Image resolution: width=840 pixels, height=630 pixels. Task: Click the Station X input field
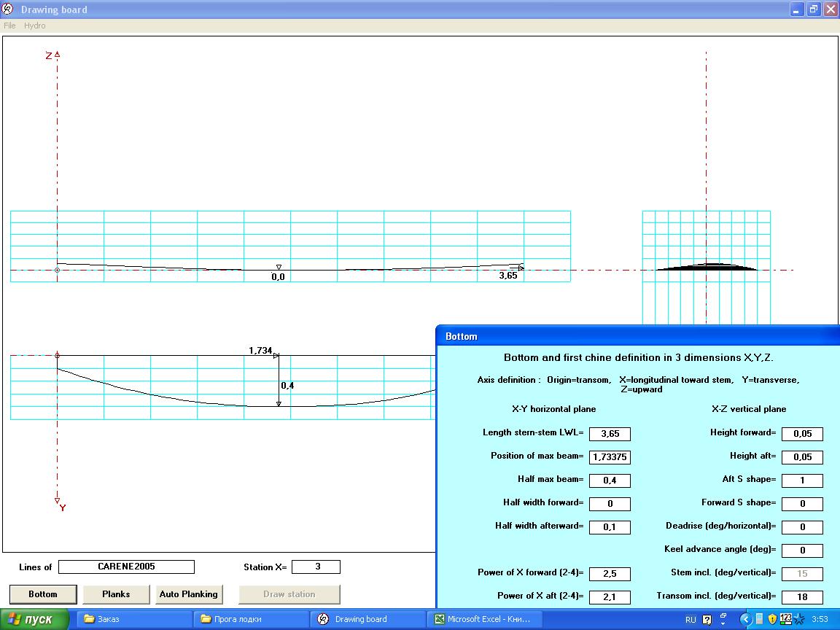point(316,567)
